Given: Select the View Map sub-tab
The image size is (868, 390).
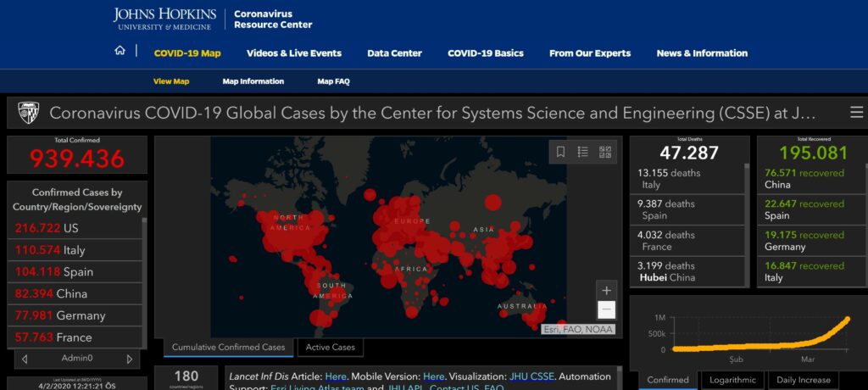Looking at the screenshot, I should [x=171, y=81].
